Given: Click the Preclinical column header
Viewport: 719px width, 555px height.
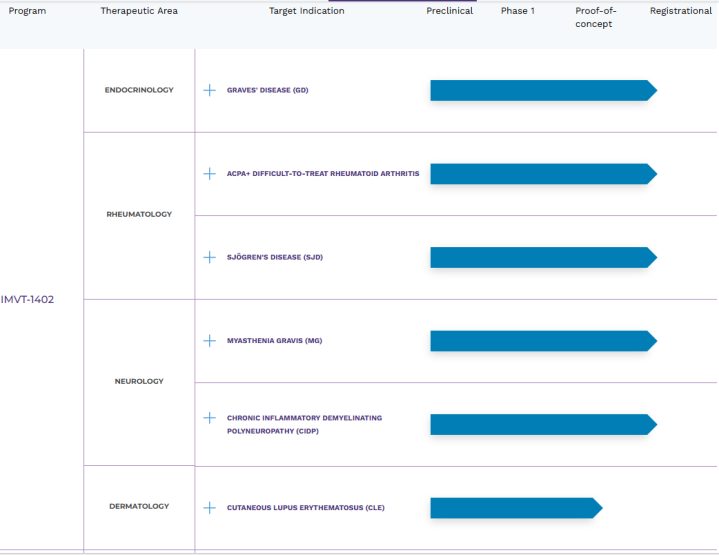Looking at the screenshot, I should point(449,11).
